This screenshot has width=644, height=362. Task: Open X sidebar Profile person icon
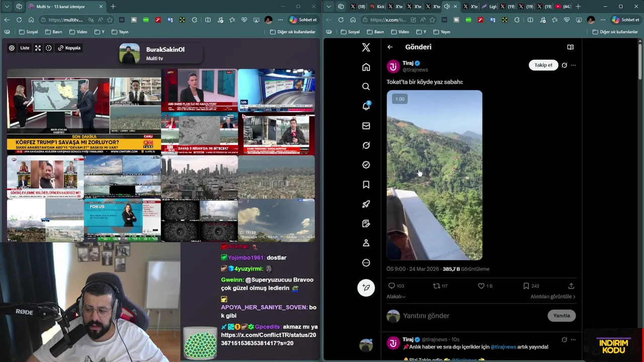pyautogui.click(x=366, y=243)
